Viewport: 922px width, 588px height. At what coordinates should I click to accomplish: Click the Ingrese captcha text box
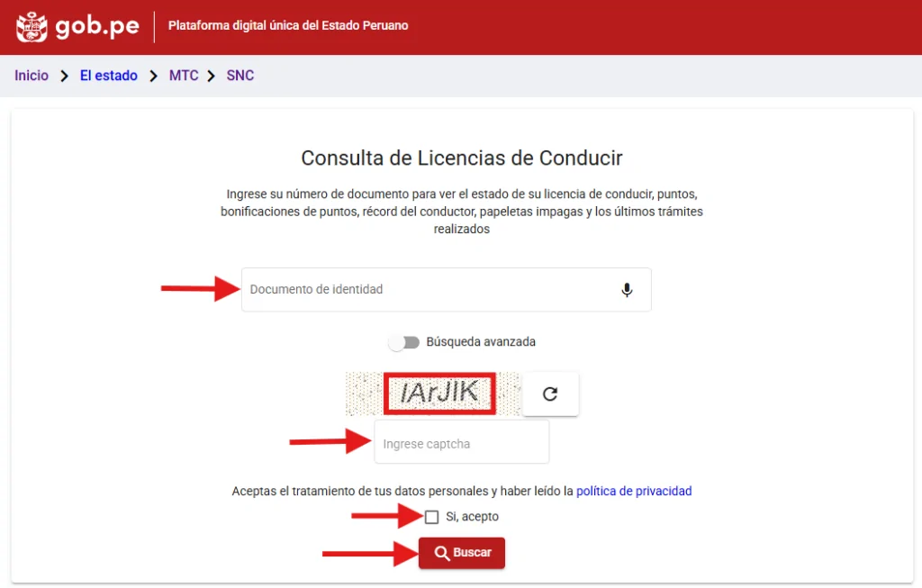pos(461,443)
